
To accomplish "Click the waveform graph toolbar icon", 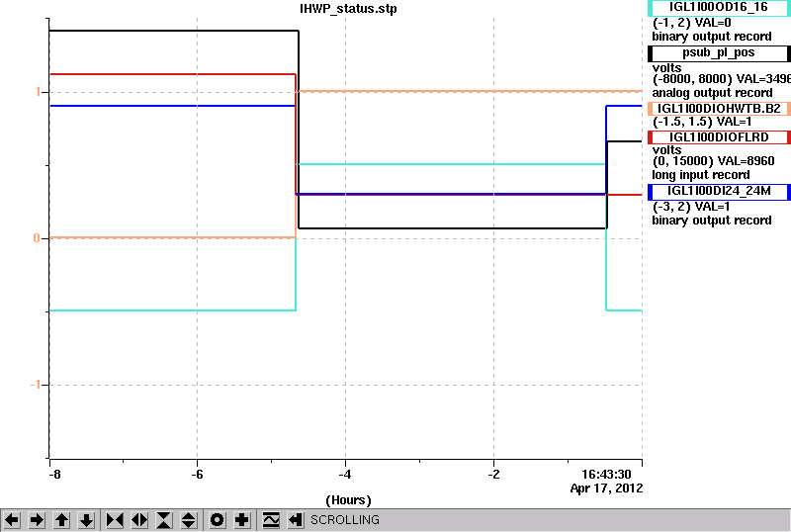I will (x=271, y=520).
